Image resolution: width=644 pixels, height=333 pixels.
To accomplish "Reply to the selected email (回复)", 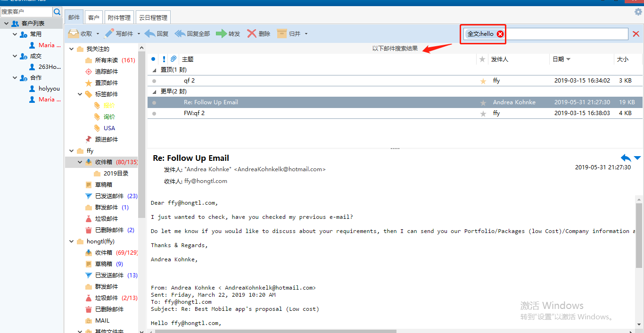I will point(150,33).
